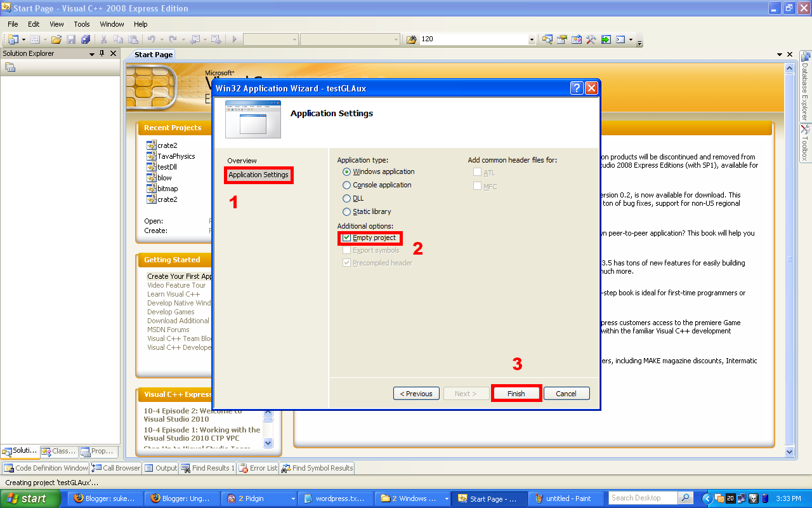The height and width of the screenshot is (508, 812).
Task: Open the View menu
Action: coord(56,24)
